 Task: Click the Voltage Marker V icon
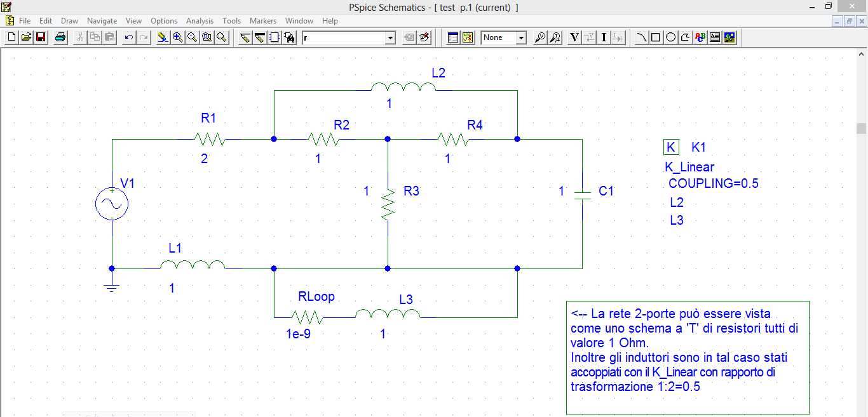pos(574,37)
